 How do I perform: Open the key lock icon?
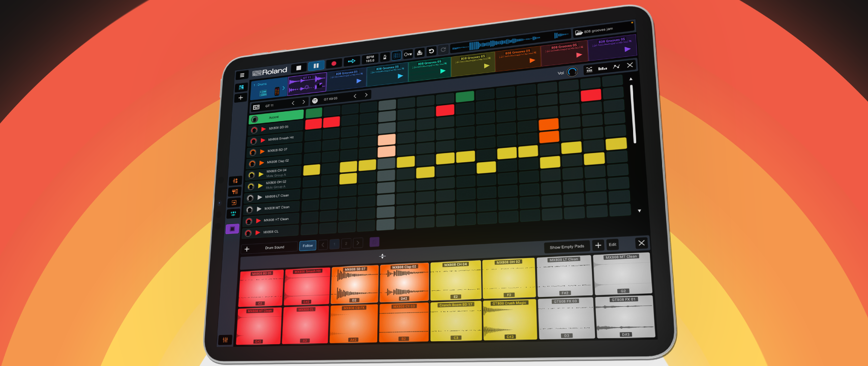(x=408, y=54)
